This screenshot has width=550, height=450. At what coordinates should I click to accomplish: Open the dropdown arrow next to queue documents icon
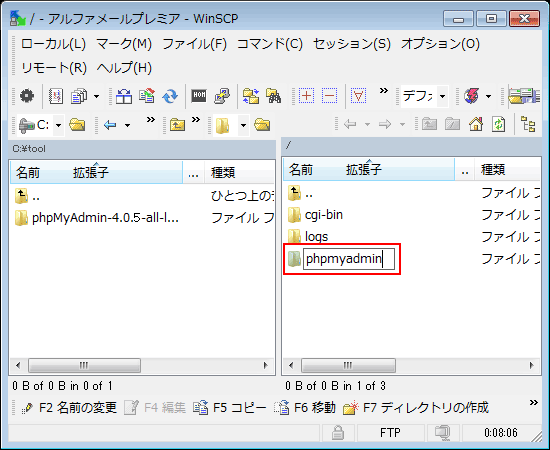96,96
